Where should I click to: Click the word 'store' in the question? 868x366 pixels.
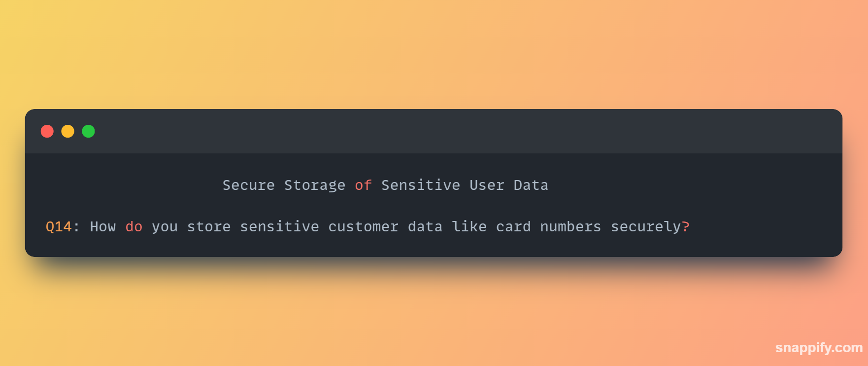209,227
